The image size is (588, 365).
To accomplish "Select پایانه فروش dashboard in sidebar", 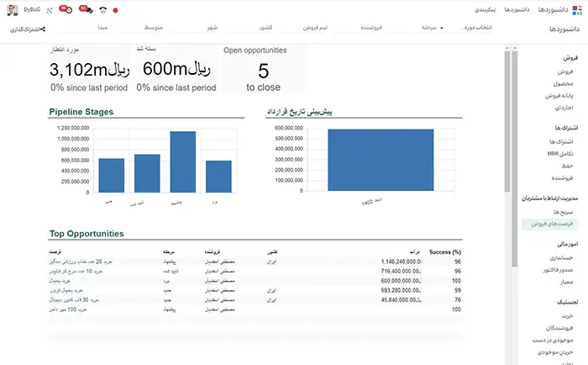I will click(x=559, y=95).
